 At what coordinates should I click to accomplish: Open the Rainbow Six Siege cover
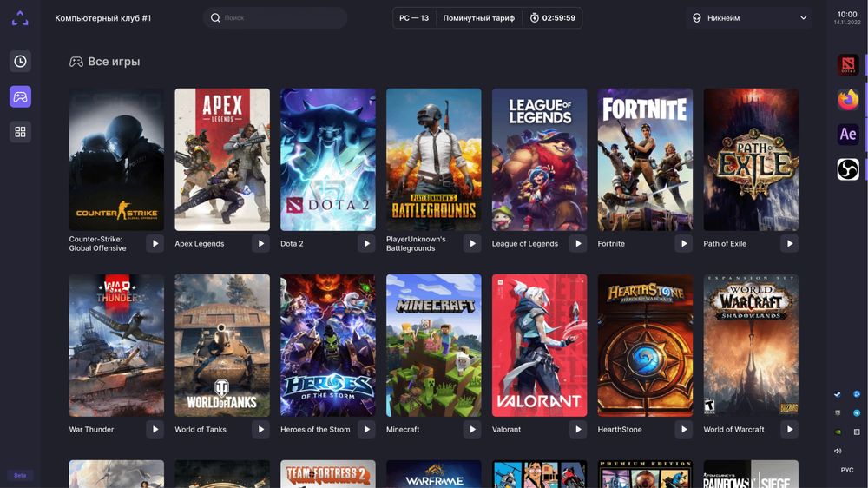tap(751, 474)
